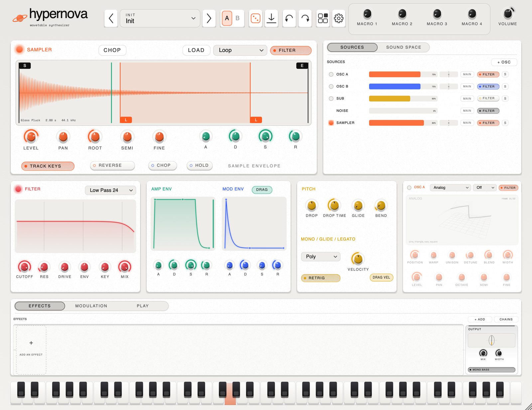Toggle TRACK KEYS on the sampler
Image resolution: width=532 pixels, height=410 pixels.
[x=48, y=166]
